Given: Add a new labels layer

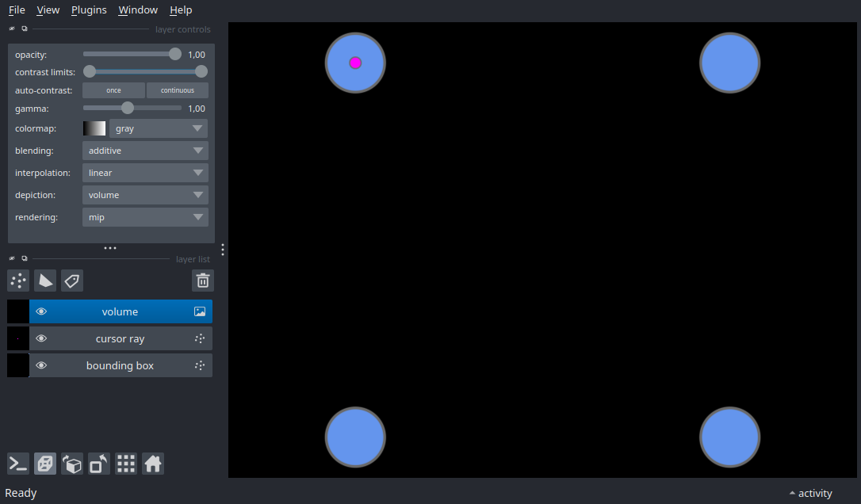Looking at the screenshot, I should [x=72, y=281].
